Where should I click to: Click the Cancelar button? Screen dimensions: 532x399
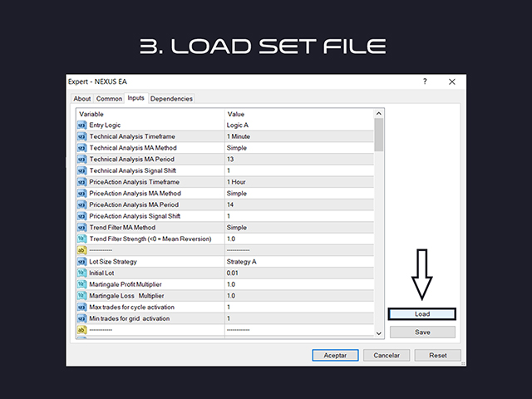coord(387,355)
